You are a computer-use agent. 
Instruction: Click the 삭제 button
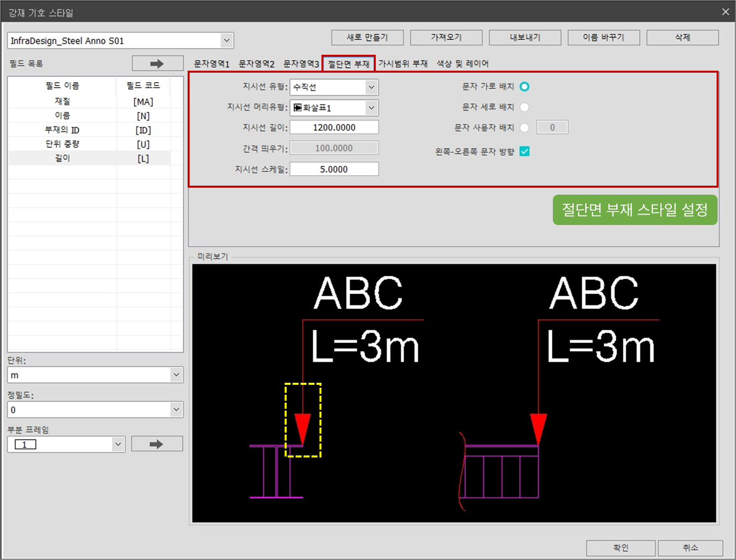683,37
